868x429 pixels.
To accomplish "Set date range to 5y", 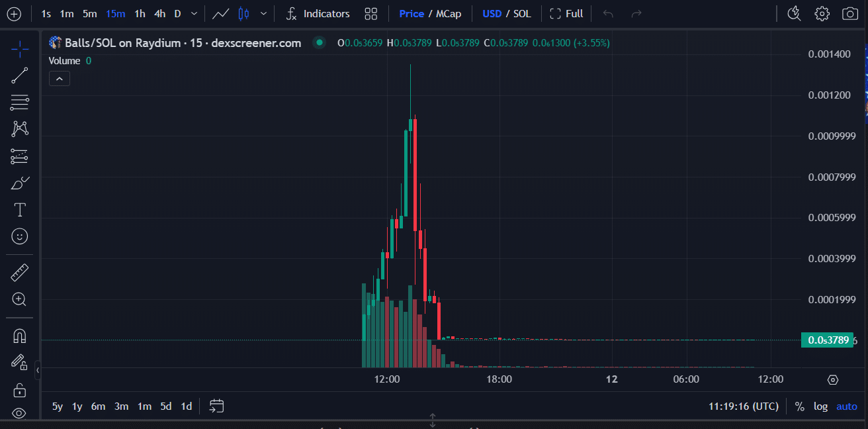I will coord(58,406).
